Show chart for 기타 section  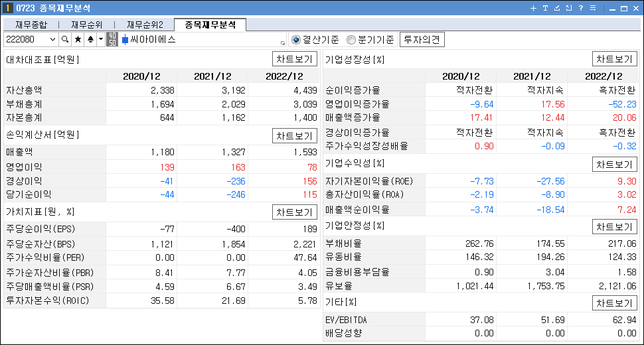click(x=614, y=303)
